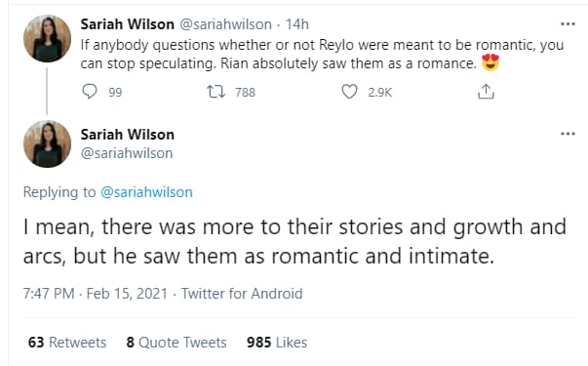The height and width of the screenshot is (366, 588).
Task: Click the reply icon with 99 replies
Action: pos(90,91)
